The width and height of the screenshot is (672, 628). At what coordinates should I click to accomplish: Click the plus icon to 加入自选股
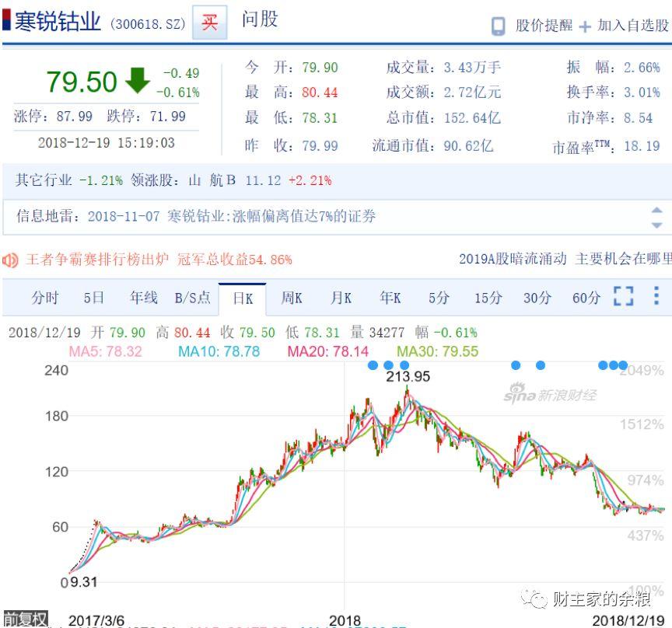pos(585,27)
